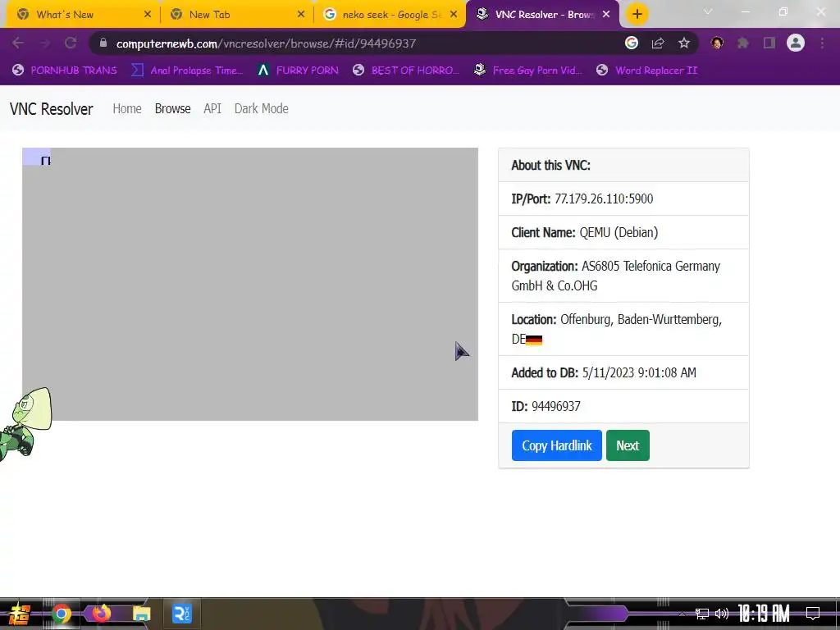Open the BEST OF HORRO... bookmark
The height and width of the screenshot is (630, 840).
tap(406, 71)
